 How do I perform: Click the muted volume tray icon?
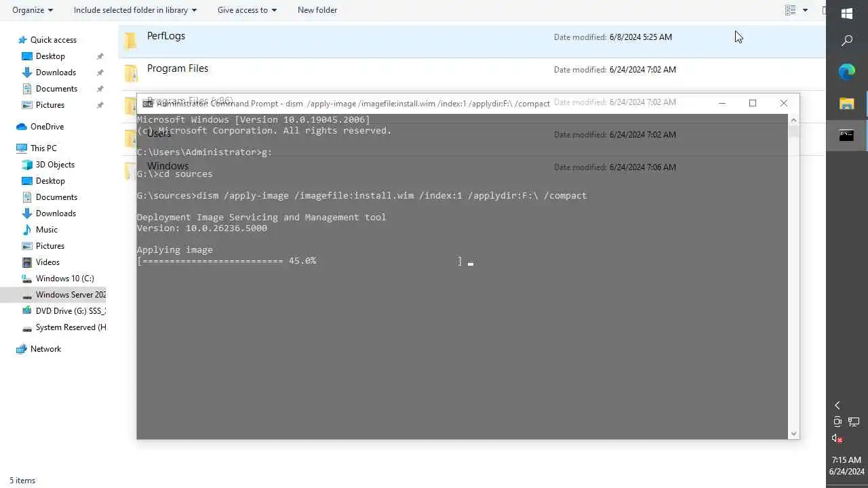coord(837,439)
